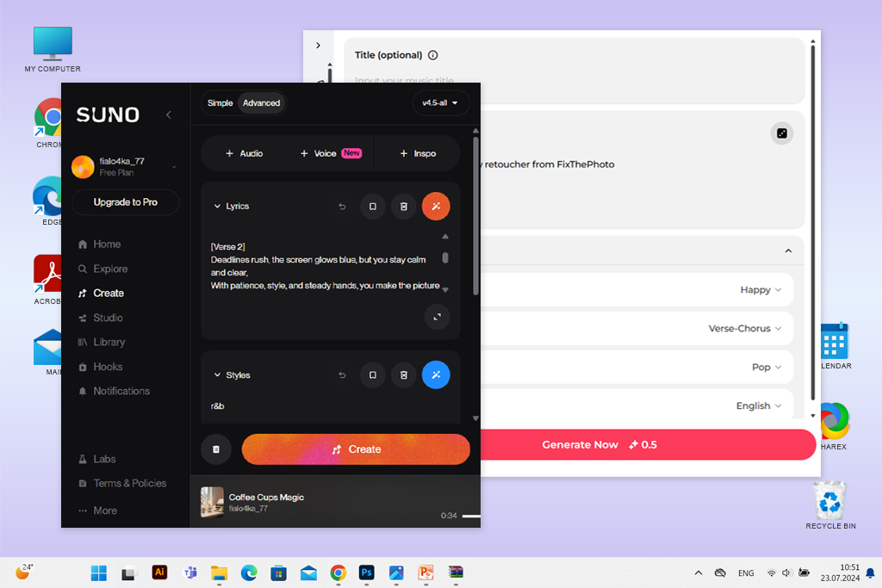
Task: Open PowerPoint from the taskbar
Action: (x=425, y=573)
